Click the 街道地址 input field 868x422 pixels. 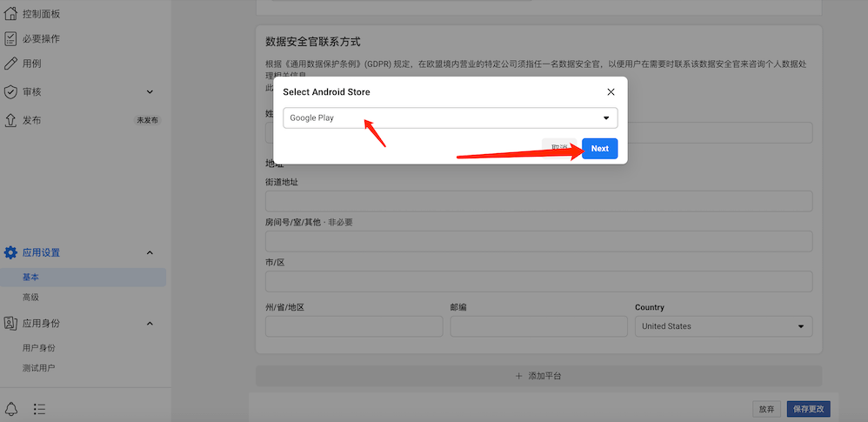tap(538, 201)
